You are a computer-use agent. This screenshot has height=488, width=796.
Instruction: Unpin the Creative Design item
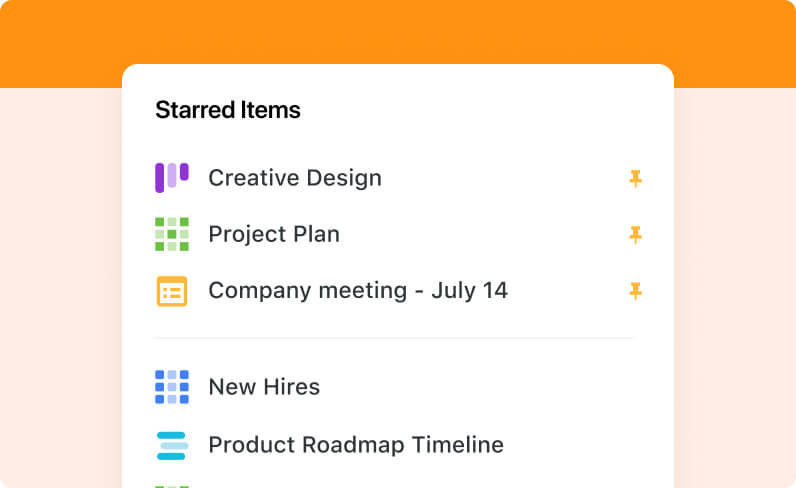click(635, 179)
